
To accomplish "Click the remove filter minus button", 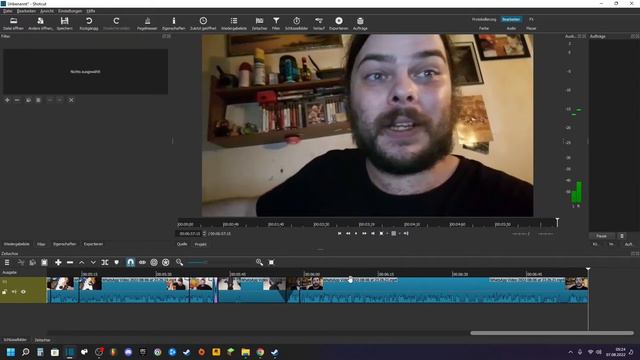I will point(17,100).
